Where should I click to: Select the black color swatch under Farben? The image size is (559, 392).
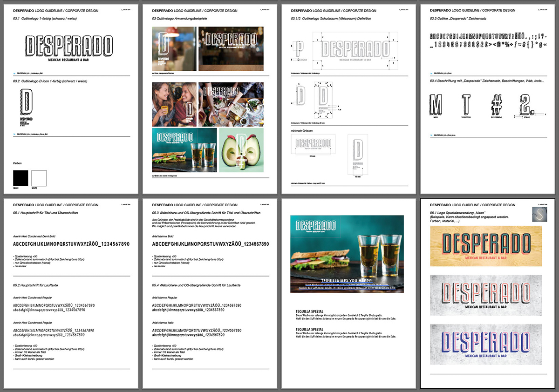(x=20, y=178)
